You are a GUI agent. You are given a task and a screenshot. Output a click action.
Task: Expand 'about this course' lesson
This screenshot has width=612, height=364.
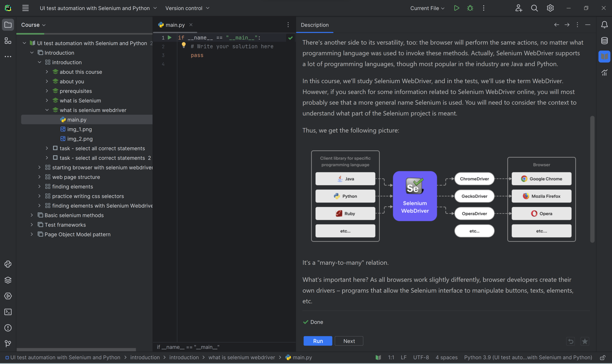coord(47,72)
